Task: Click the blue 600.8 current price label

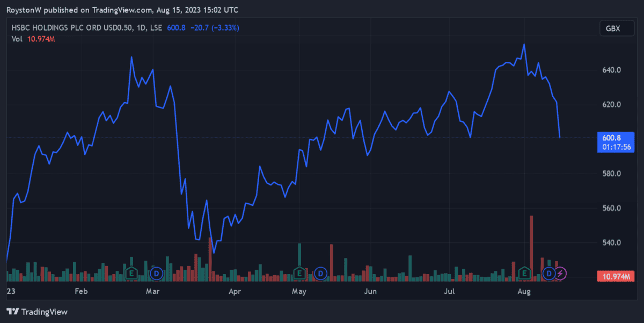Action: (x=611, y=138)
